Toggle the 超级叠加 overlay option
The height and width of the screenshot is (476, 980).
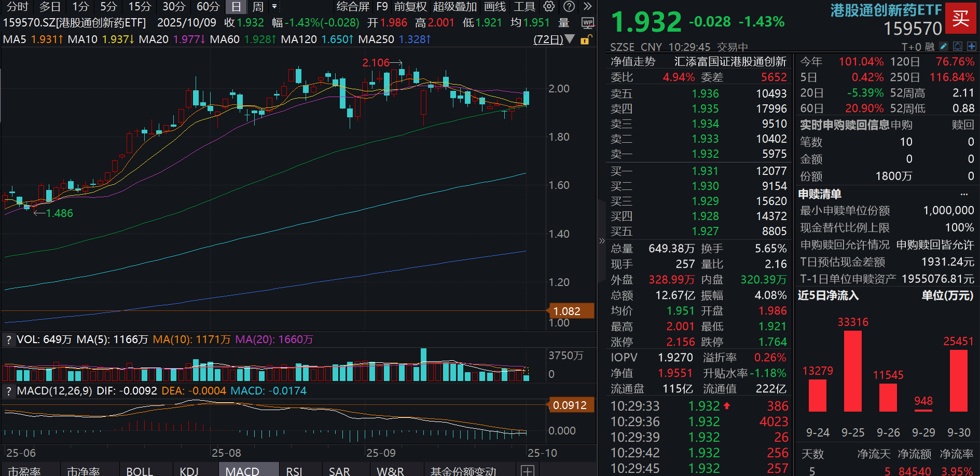pos(456,7)
